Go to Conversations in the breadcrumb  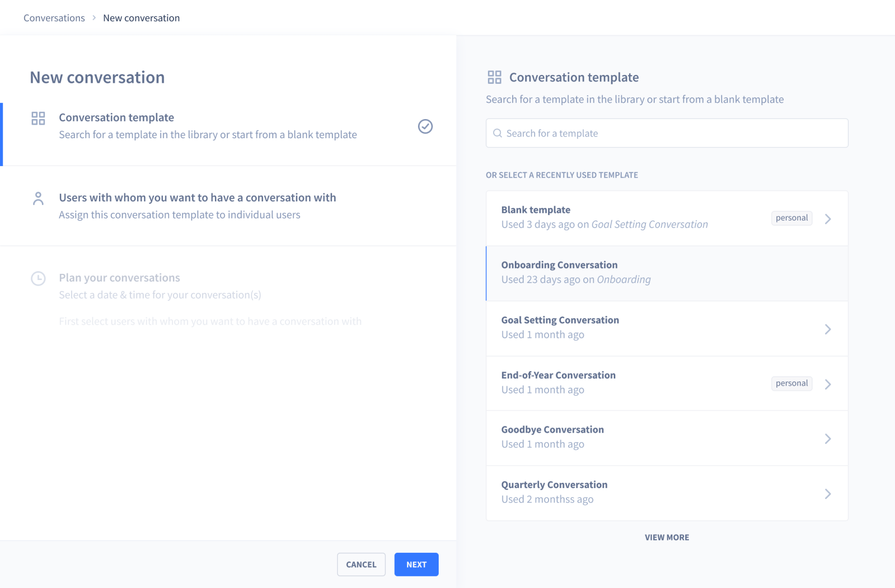[54, 18]
